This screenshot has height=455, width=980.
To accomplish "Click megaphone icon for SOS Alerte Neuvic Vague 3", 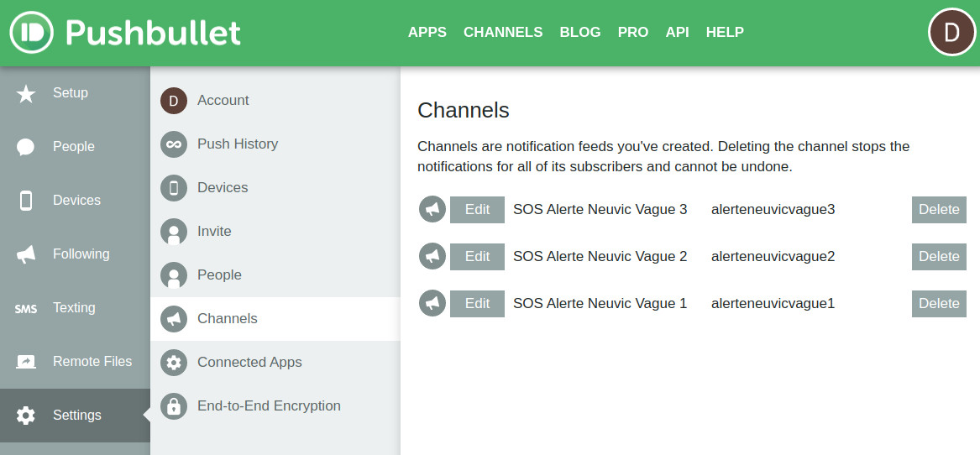I will (432, 210).
